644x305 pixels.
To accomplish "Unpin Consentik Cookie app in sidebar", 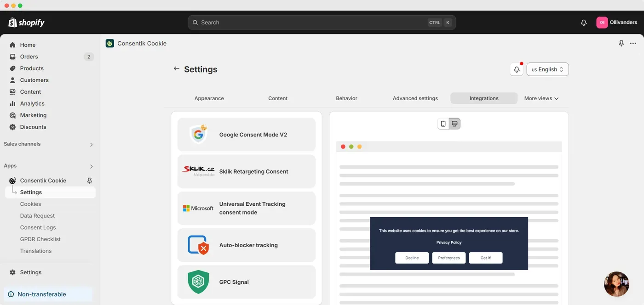I will [90, 181].
